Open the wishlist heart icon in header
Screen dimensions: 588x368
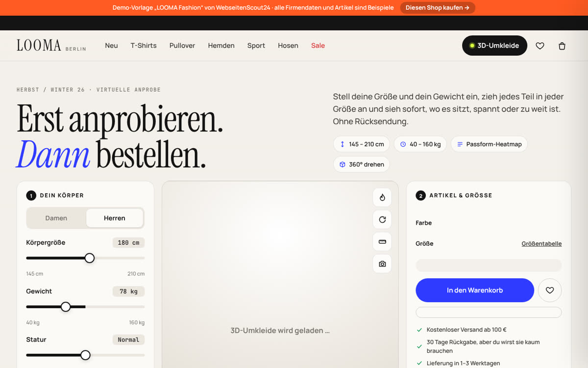point(540,46)
